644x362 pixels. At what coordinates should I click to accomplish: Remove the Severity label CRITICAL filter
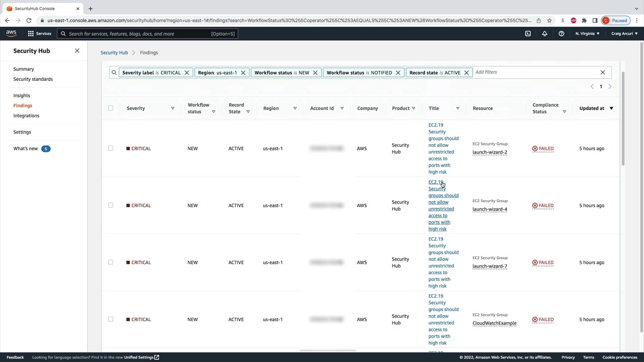pos(187,72)
